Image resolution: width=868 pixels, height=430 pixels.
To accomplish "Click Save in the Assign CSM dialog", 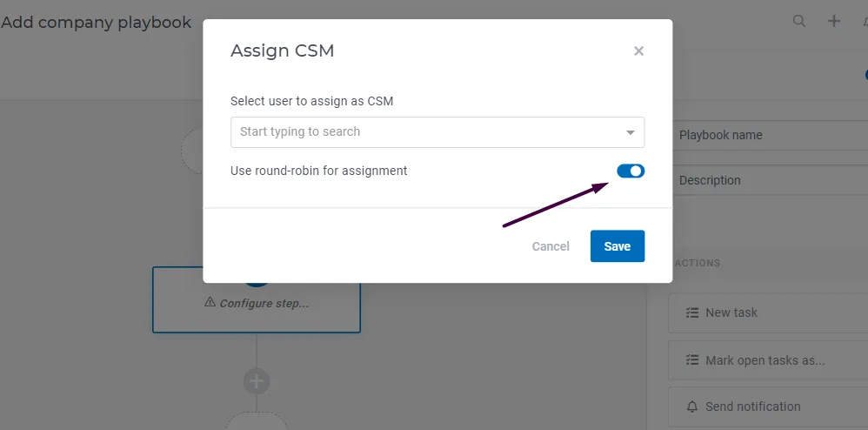I will coord(618,246).
